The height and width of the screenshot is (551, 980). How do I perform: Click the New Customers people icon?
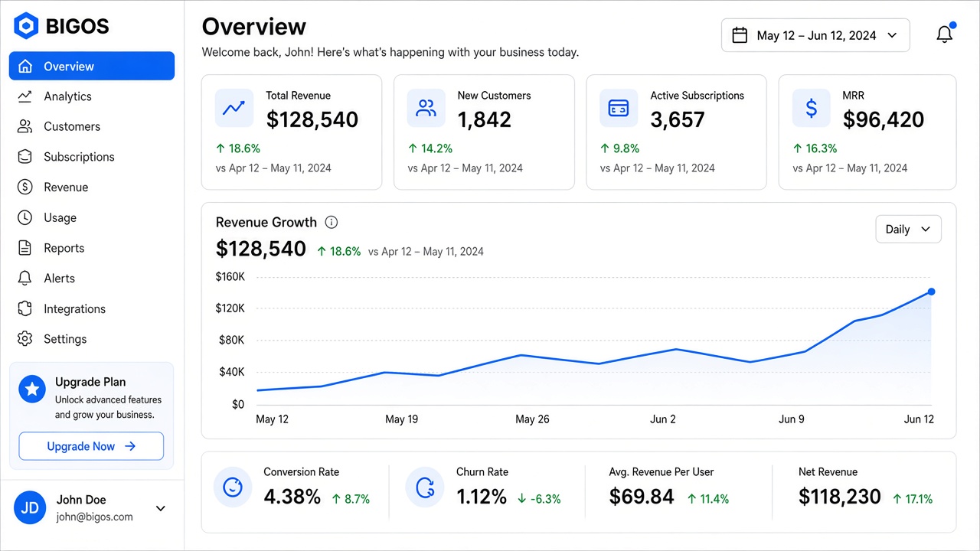point(426,108)
